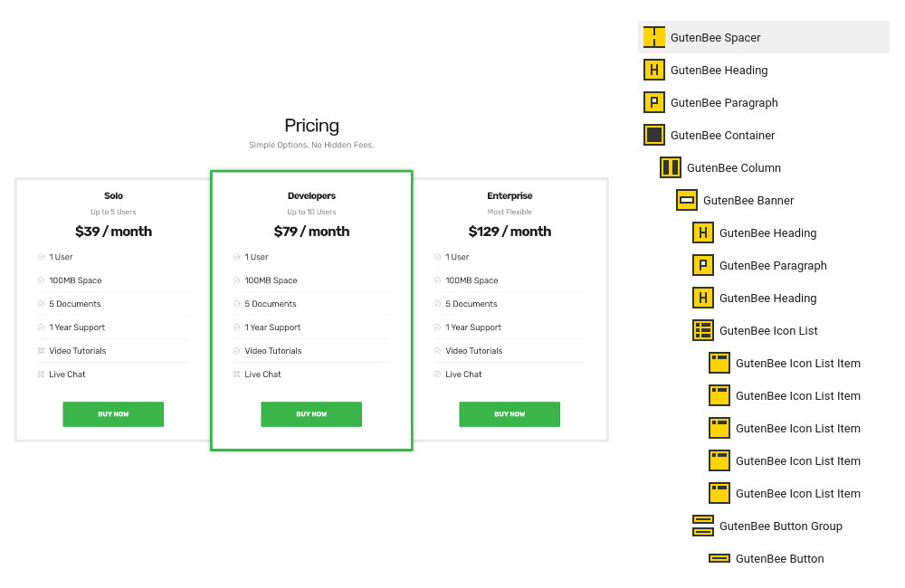This screenshot has width=905, height=588.
Task: Select the GutenBee Column block icon
Action: coord(670,167)
